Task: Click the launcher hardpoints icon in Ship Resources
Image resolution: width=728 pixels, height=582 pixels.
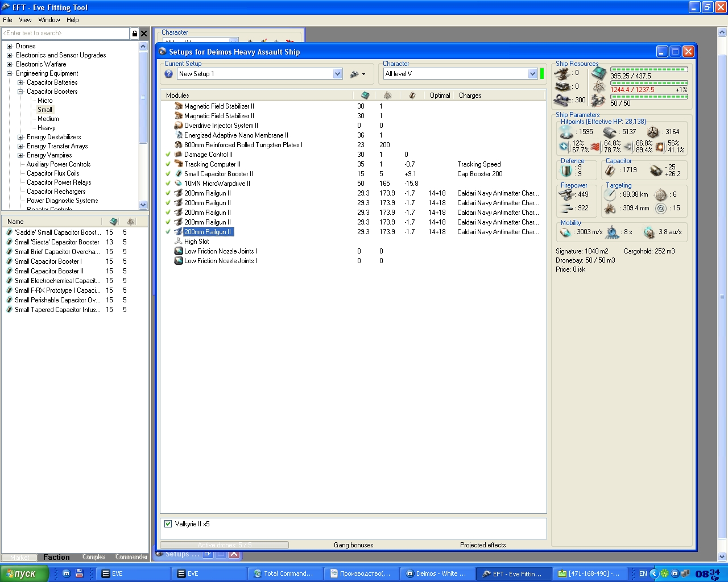Action: [x=562, y=86]
